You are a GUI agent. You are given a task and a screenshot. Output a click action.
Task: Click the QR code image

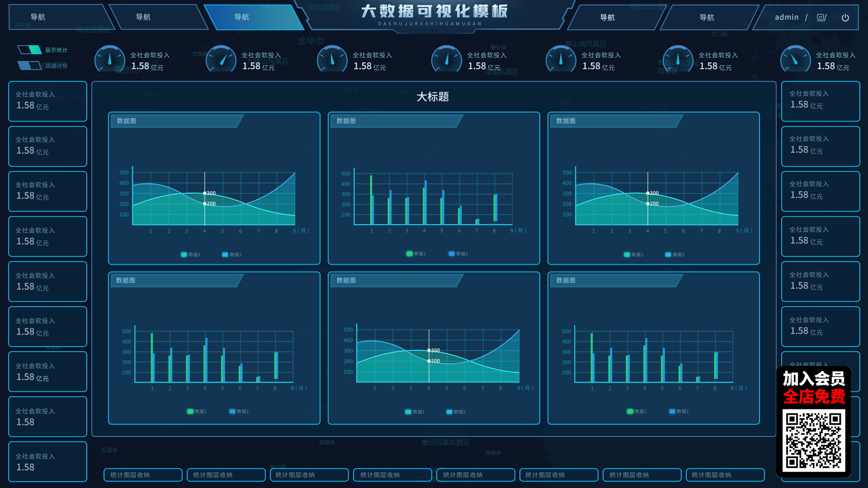click(813, 441)
